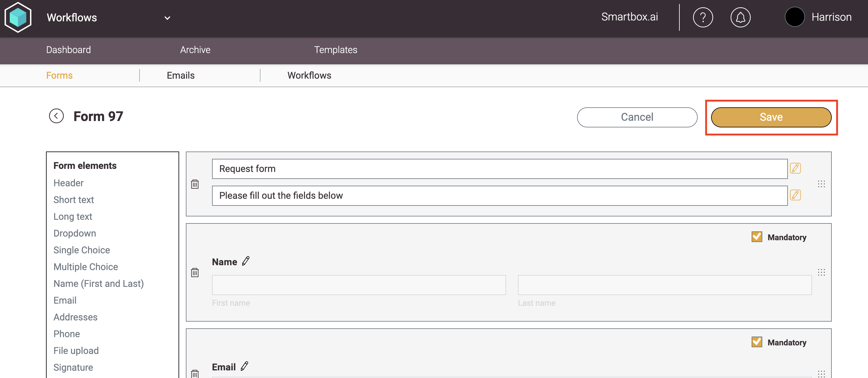Viewport: 868px width, 378px height.
Task: Click the back arrow beside Form 97
Action: pyautogui.click(x=56, y=116)
